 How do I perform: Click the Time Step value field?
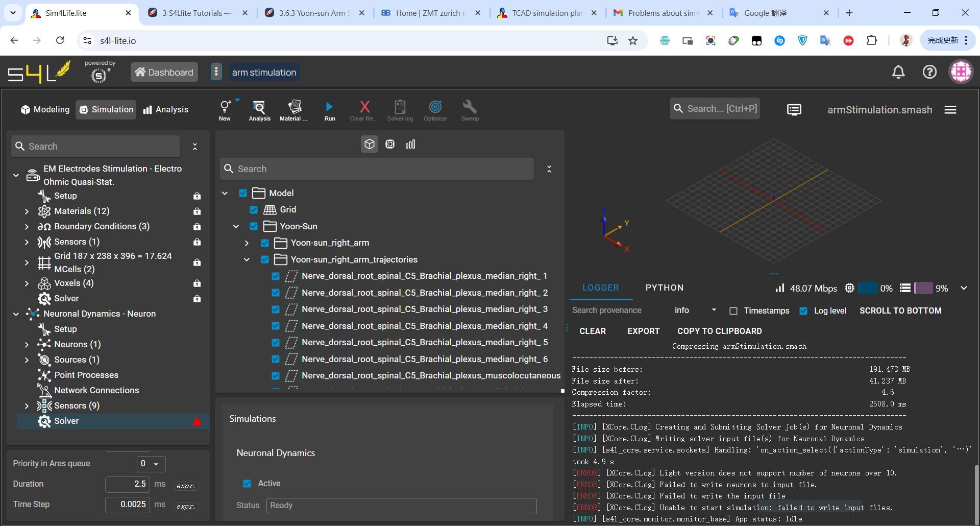pos(128,505)
